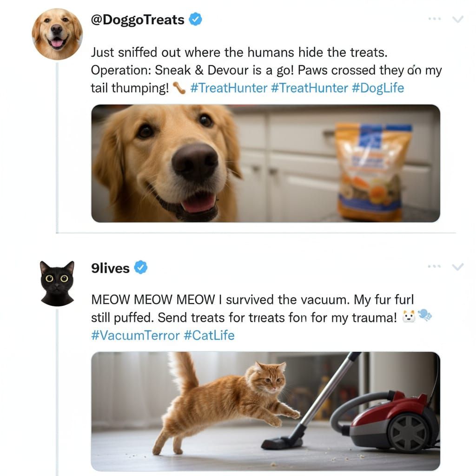This screenshot has height=476, width=476.
Task: Click the cat face emoji in the 9lives post
Action: pos(408,317)
